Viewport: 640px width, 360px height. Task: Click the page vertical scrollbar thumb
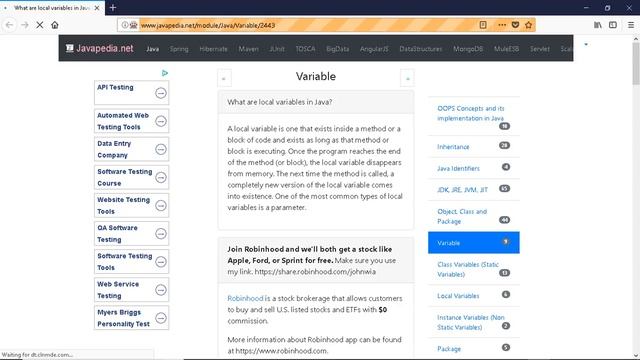[636, 63]
